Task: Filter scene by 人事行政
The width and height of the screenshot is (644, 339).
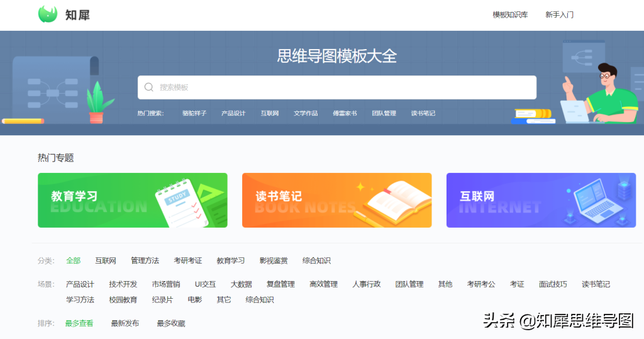Action: click(x=367, y=284)
